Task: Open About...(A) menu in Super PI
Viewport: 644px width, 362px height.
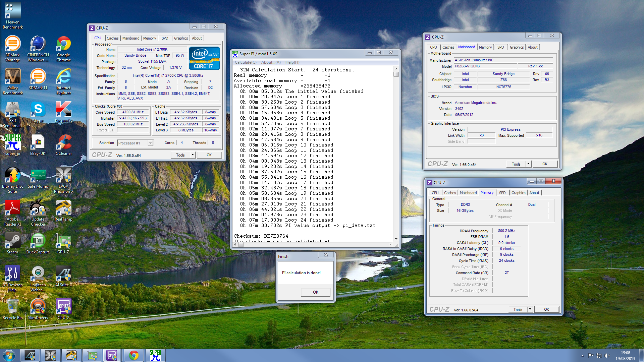Action: [271, 62]
